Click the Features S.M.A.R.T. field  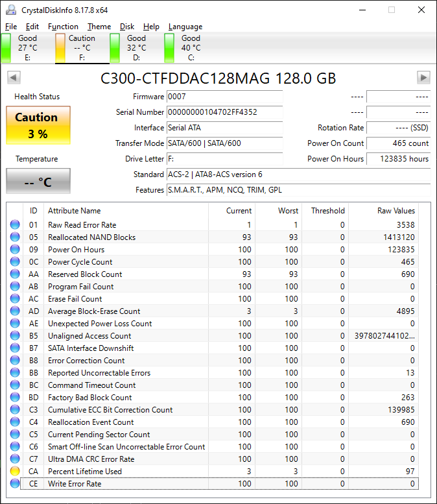[x=298, y=190]
